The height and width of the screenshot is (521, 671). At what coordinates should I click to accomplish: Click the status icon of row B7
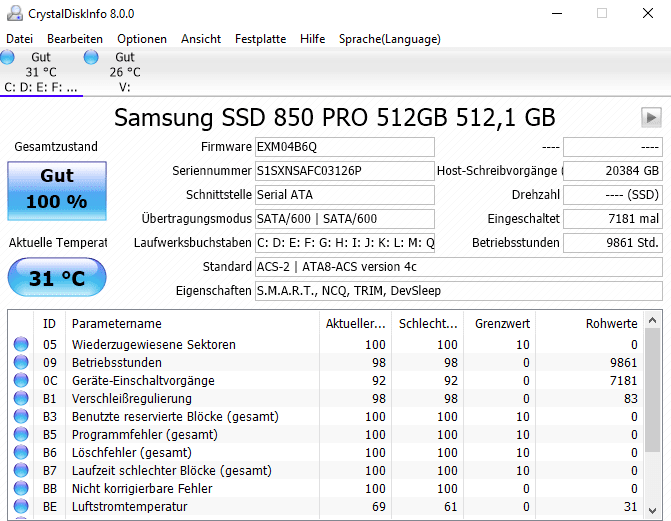point(21,470)
